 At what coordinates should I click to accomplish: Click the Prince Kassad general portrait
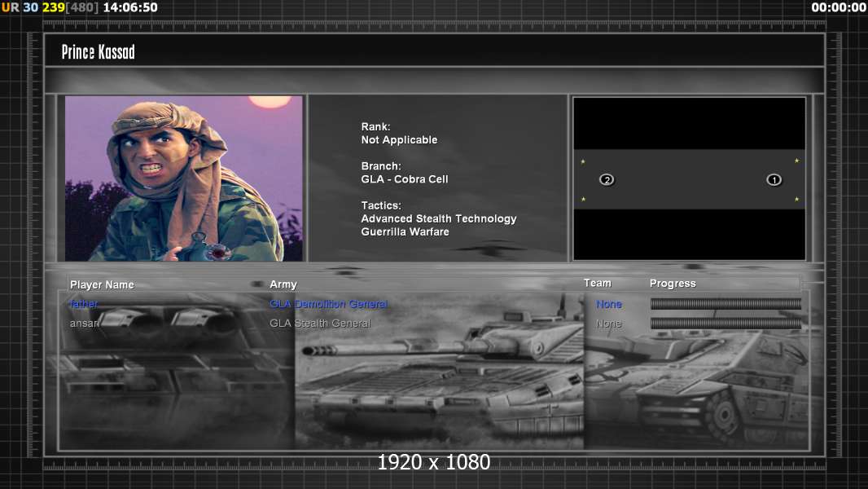click(184, 178)
